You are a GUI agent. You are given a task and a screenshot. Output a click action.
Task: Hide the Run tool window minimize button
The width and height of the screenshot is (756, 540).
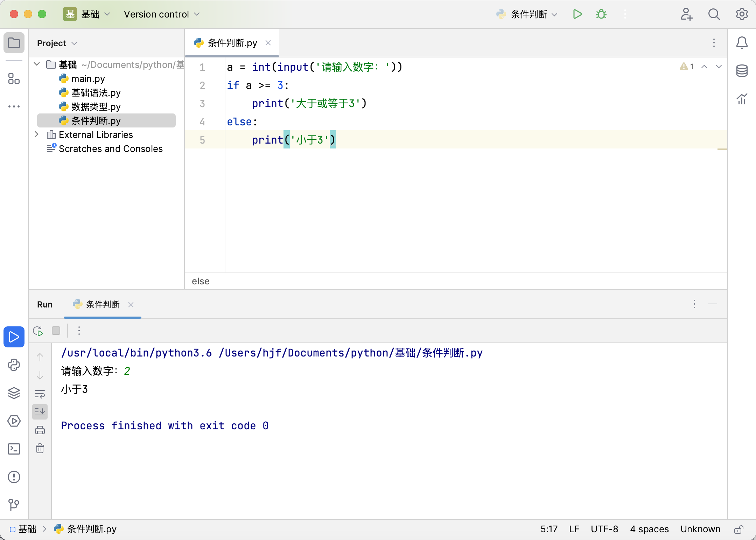(713, 304)
